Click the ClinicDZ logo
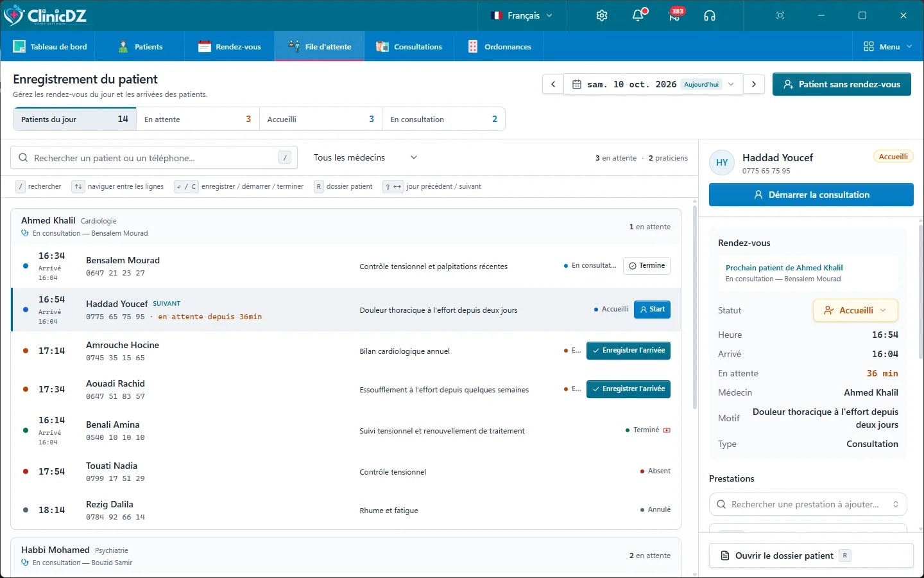924x578 pixels. point(45,15)
